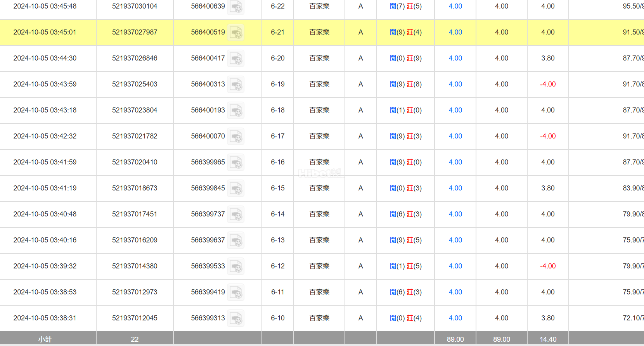Image resolution: width=644 pixels, height=346 pixels.
Task: Open video replay icon for round 566399965
Action: [235, 163]
